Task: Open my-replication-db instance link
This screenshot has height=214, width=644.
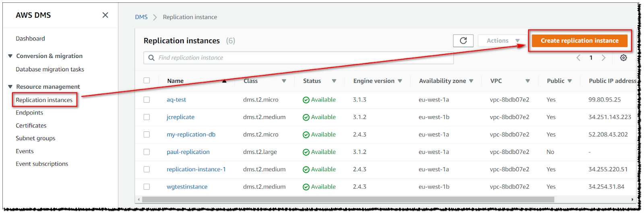Action: click(191, 134)
